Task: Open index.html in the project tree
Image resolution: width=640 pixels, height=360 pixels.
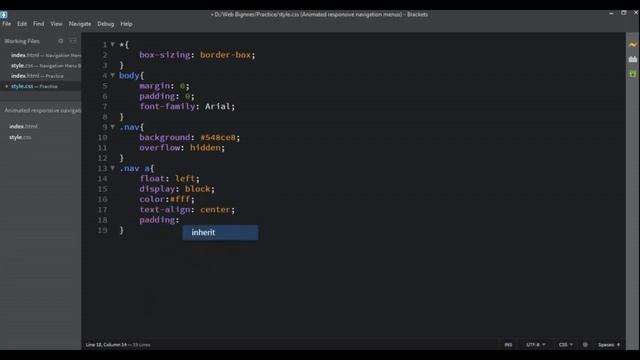Action: [x=23, y=127]
